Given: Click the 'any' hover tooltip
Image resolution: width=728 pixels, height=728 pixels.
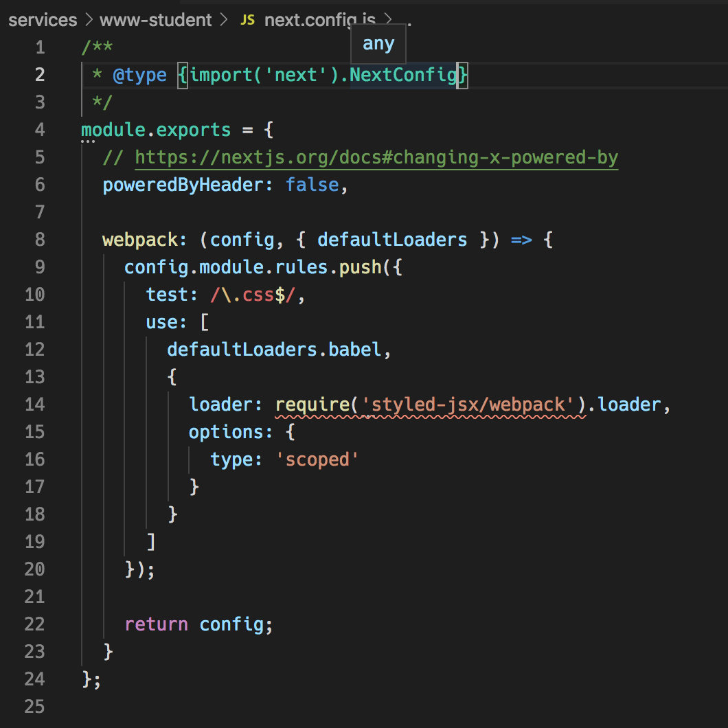Looking at the screenshot, I should [378, 43].
